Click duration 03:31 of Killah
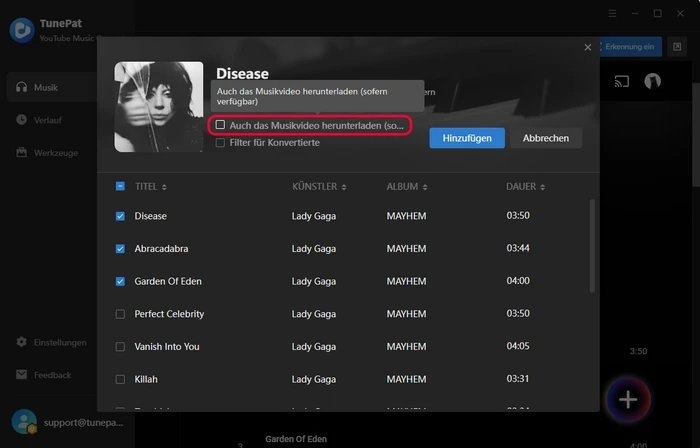This screenshot has width=700, height=448. click(x=518, y=378)
